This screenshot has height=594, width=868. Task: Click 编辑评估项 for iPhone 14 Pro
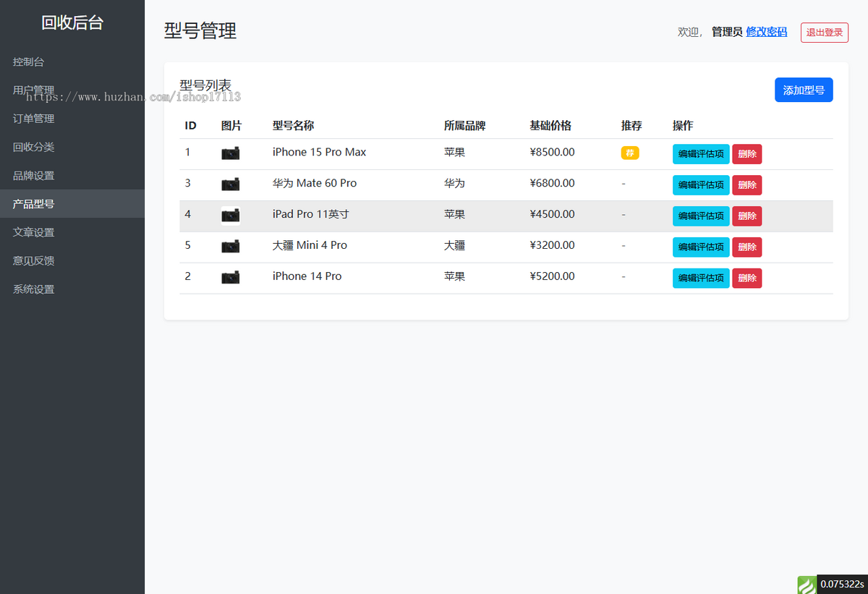[701, 279]
